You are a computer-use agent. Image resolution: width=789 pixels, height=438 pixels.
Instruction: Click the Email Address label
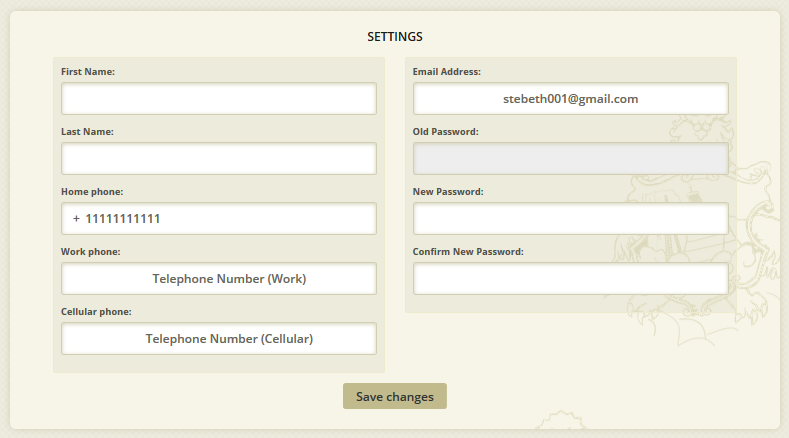447,71
